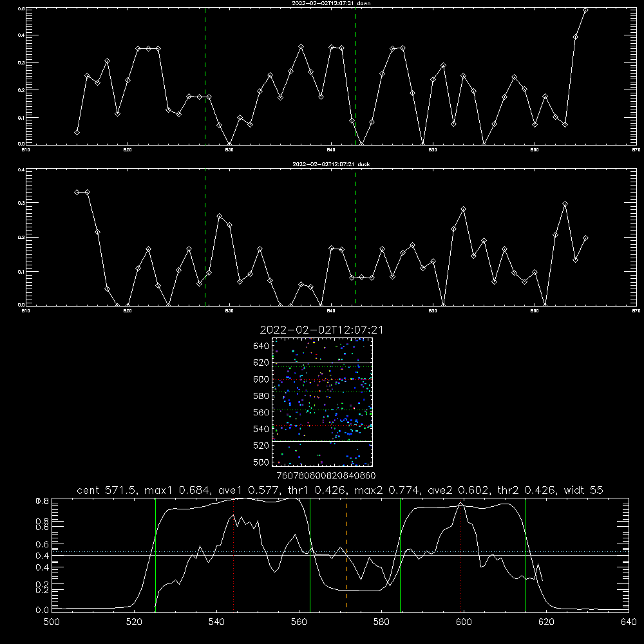Click the red dotted line near 544 in bottom plot
Screen dimensions: 644x644
[x=233, y=555]
